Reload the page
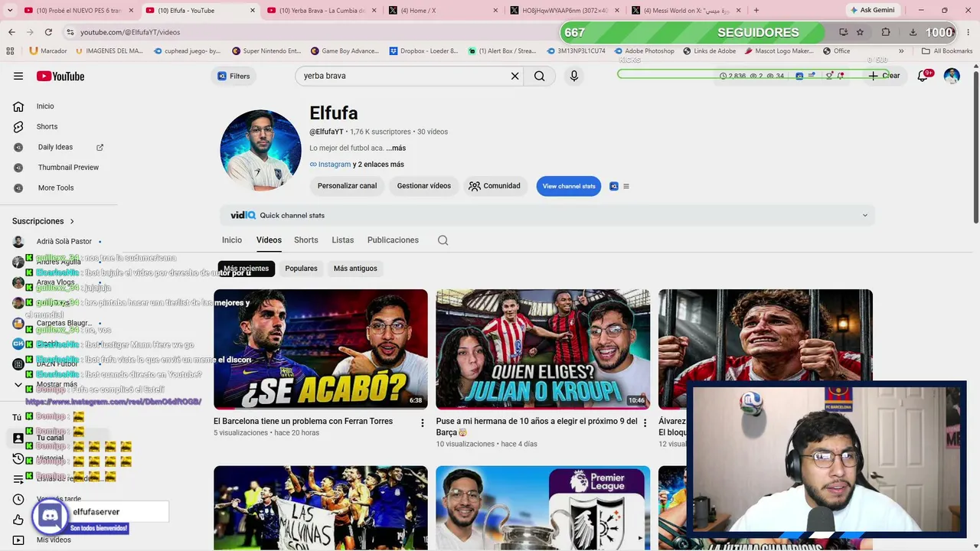This screenshot has width=980, height=551. 48,32
